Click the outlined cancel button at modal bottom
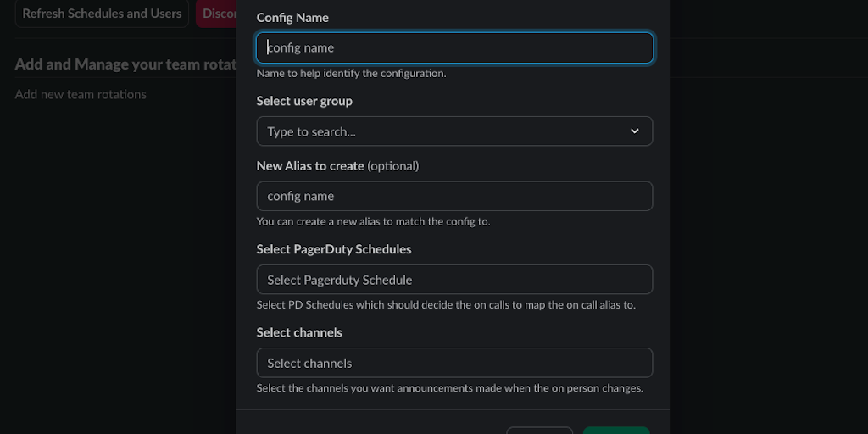Image resolution: width=868 pixels, height=434 pixels. pyautogui.click(x=540, y=431)
